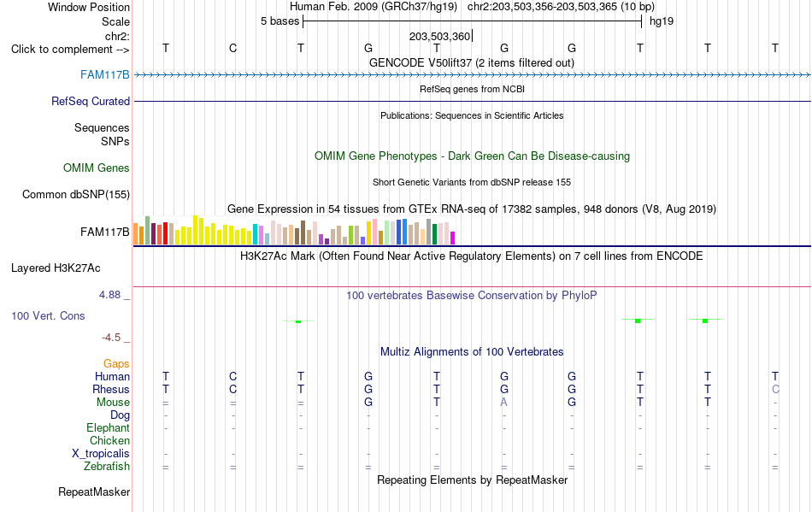Open the RepeatMasker track label
Image resolution: width=812 pixels, height=512 pixels.
point(94,491)
